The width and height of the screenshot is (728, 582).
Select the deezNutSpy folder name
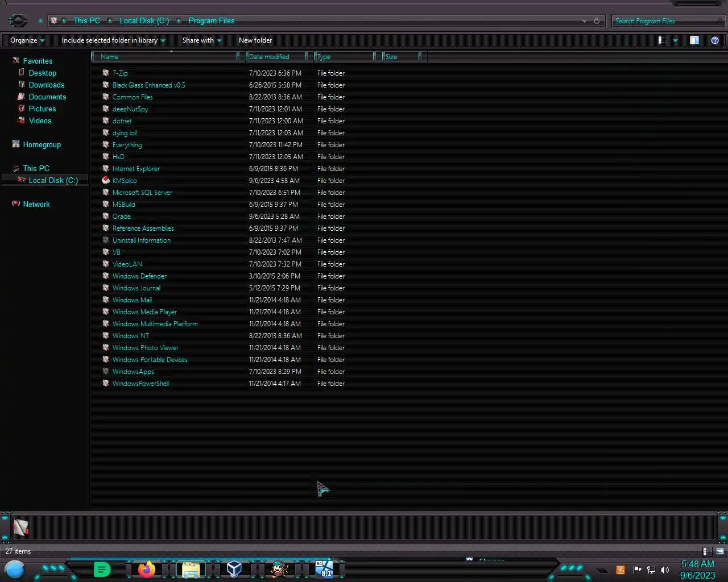pyautogui.click(x=130, y=109)
